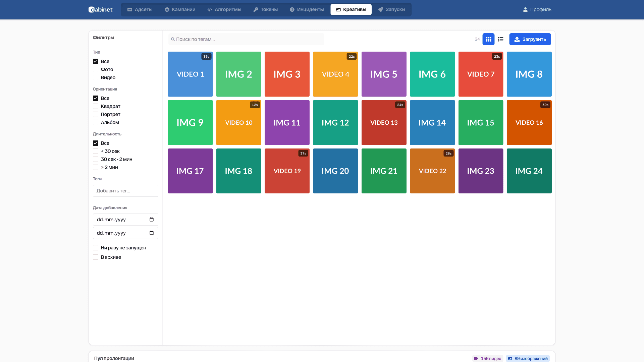Open the Инциденты navigation link
The width and height of the screenshot is (644, 362).
[307, 9]
